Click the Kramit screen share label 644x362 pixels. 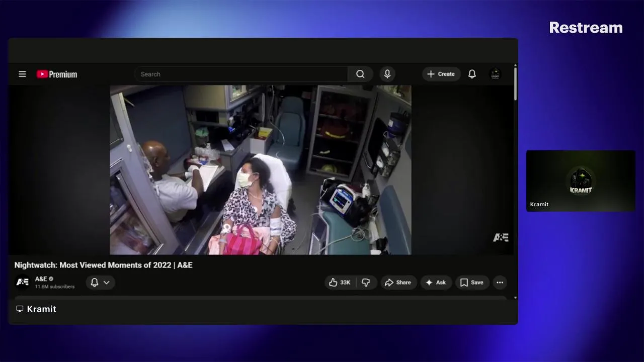[36, 309]
